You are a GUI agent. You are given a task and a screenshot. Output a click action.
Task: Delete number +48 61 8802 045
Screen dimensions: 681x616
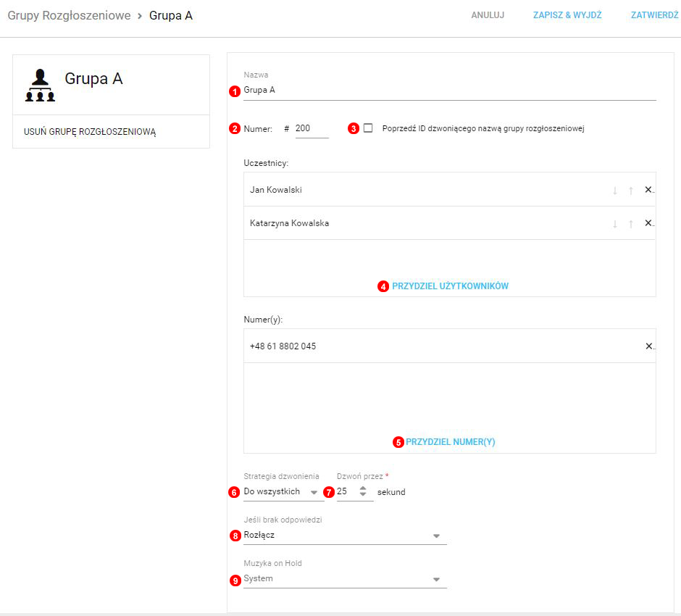click(648, 346)
